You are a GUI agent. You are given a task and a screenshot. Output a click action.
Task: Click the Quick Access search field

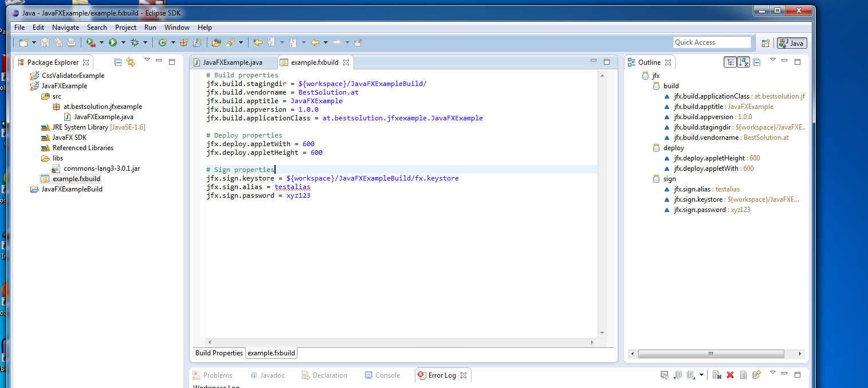712,42
